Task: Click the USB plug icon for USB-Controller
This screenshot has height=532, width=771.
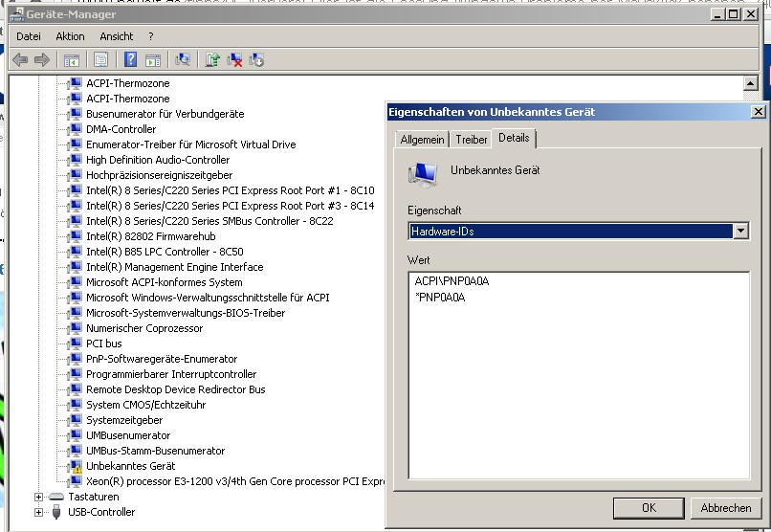Action: point(56,512)
